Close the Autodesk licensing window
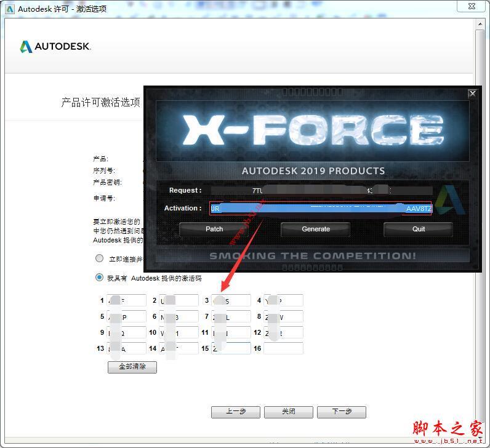 472,6
